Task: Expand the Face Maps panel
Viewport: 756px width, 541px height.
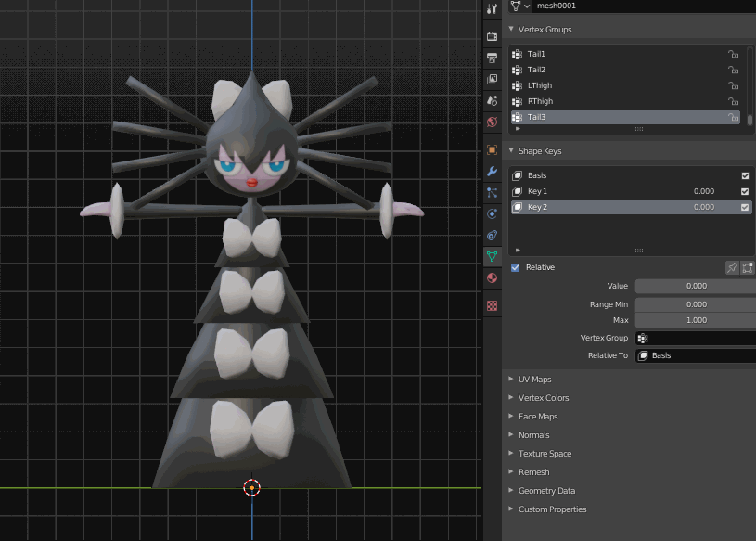Action: 511,416
